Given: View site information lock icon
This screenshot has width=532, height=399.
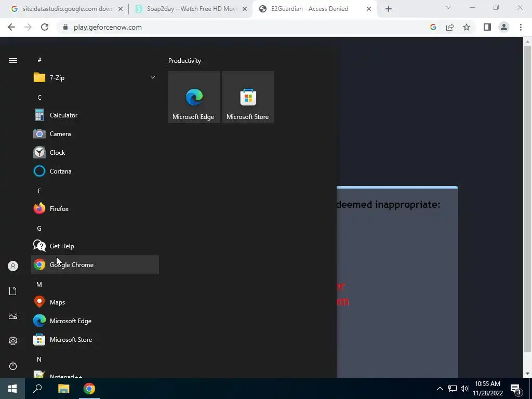Looking at the screenshot, I should (65, 27).
